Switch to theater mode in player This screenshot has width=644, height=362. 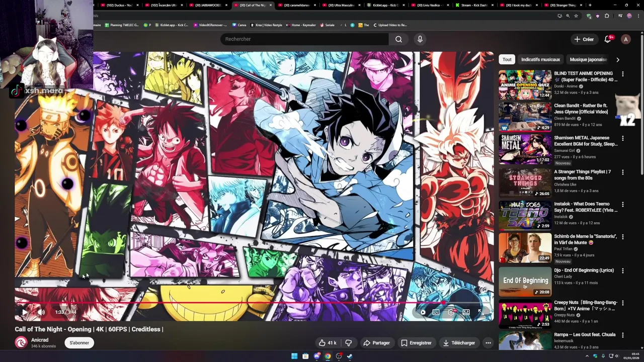click(x=466, y=312)
